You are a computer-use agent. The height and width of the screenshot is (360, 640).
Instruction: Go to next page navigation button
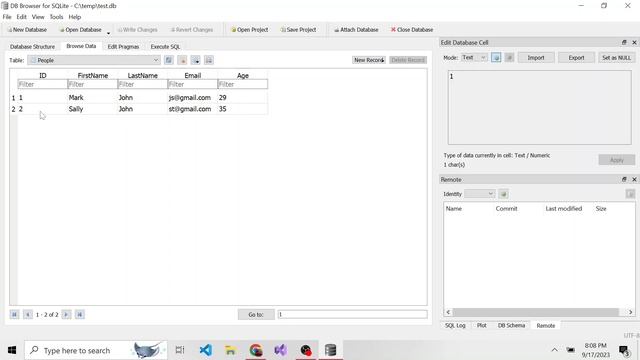point(66,314)
